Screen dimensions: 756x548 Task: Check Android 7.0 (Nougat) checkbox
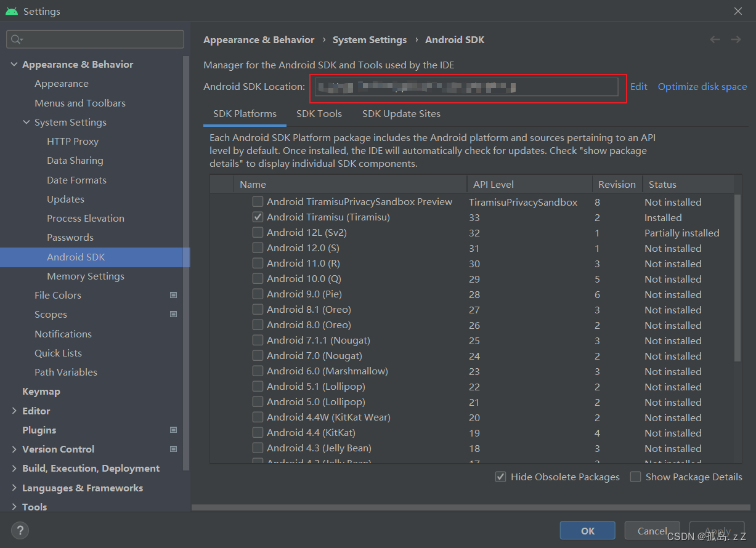point(258,356)
